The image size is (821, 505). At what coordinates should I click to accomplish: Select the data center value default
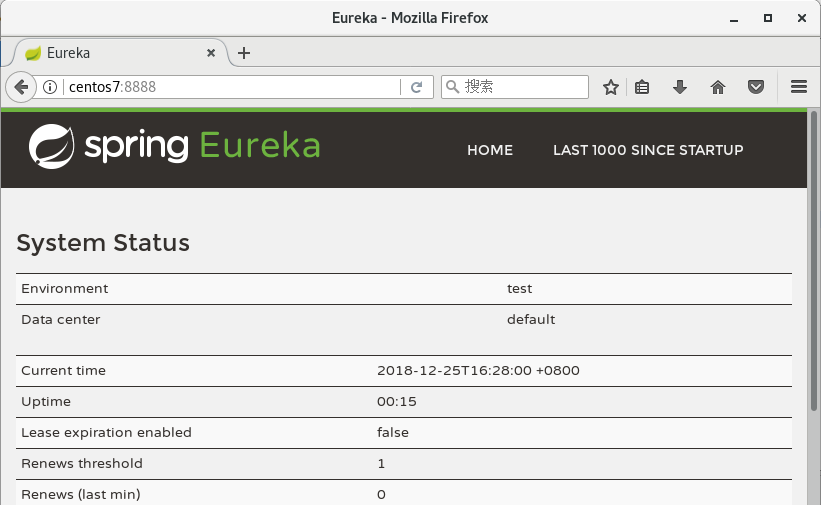(x=531, y=320)
